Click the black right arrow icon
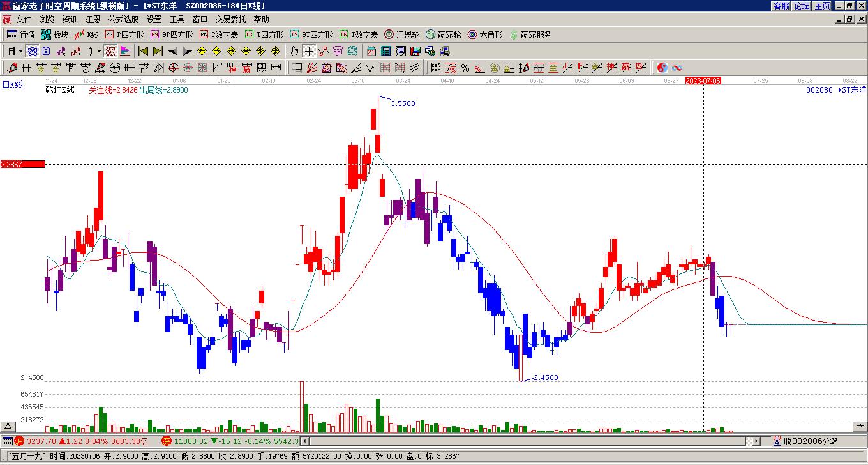 187,51
